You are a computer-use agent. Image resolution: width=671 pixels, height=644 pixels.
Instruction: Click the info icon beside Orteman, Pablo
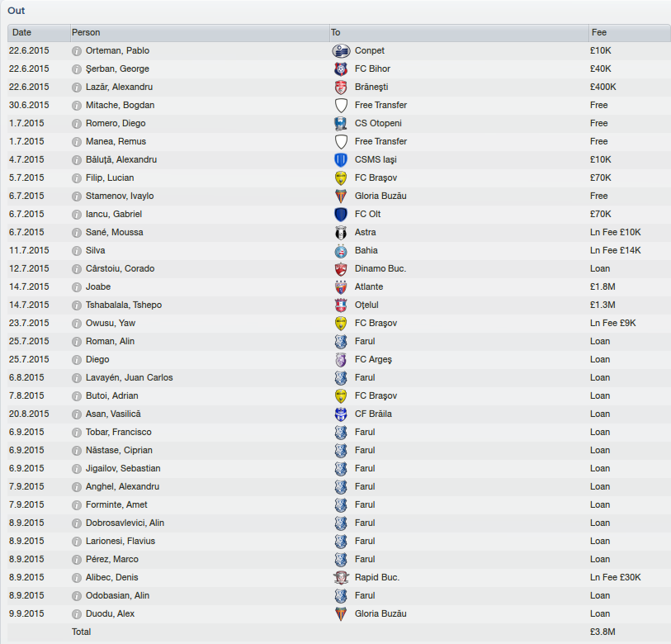[x=77, y=51]
